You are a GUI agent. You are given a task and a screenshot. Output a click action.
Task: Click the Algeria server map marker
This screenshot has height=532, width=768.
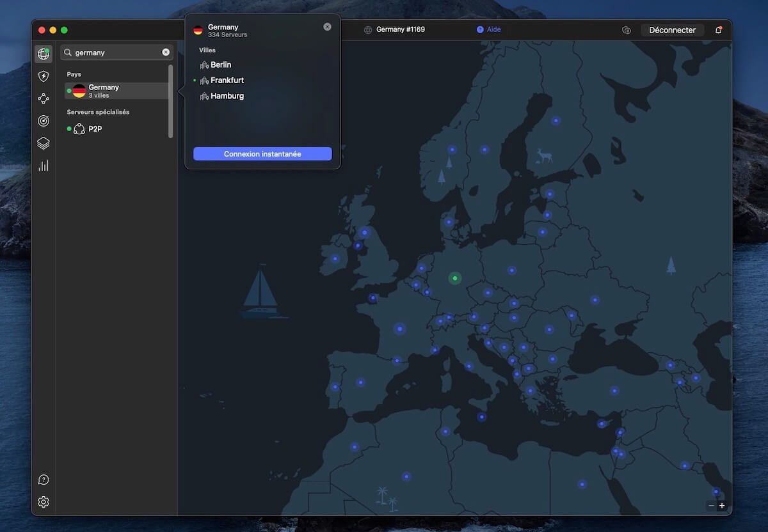click(x=406, y=476)
